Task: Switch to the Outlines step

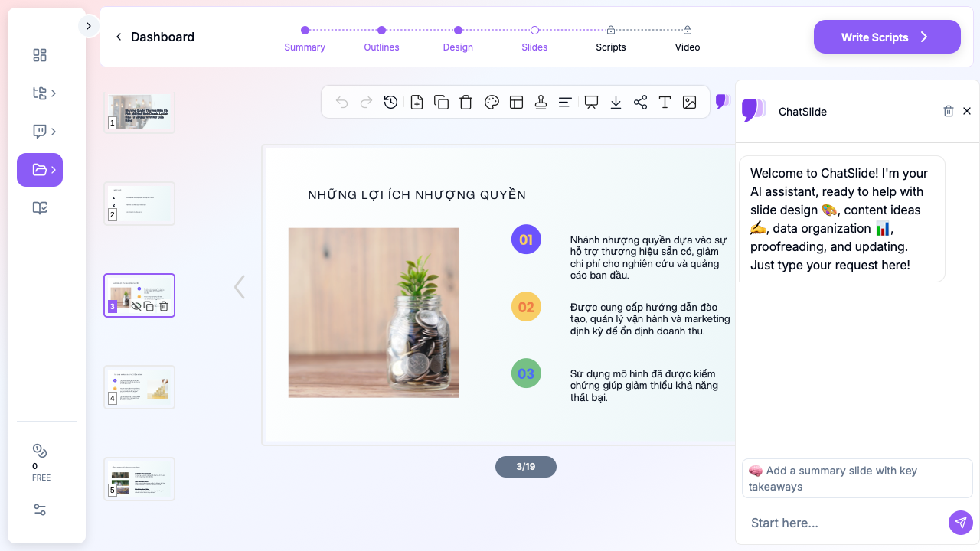Action: (381, 47)
